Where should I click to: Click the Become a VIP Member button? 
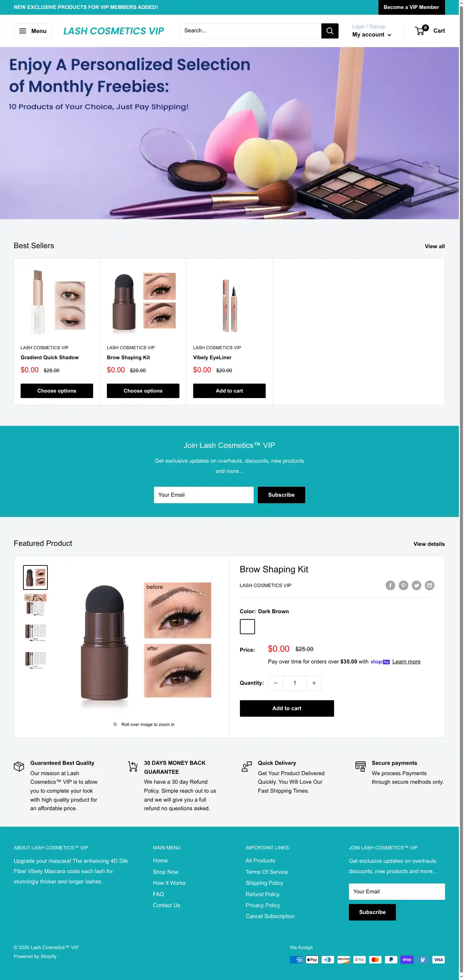[411, 7]
